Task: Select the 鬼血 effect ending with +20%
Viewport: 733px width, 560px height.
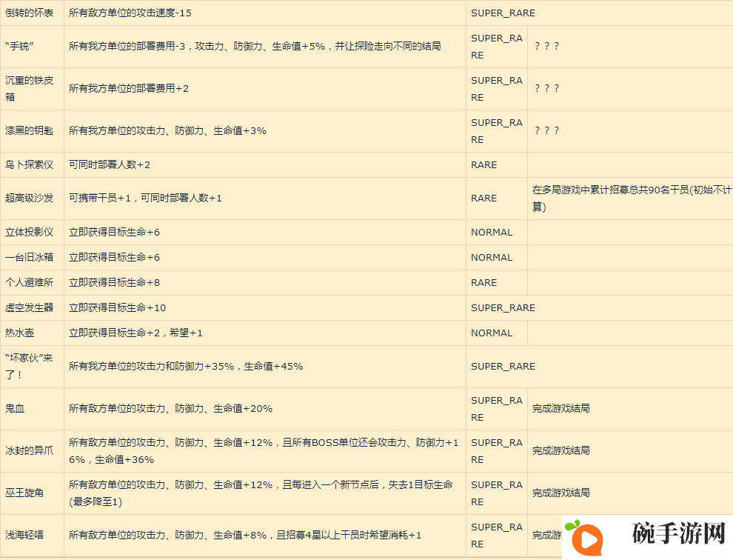Action: [x=170, y=409]
